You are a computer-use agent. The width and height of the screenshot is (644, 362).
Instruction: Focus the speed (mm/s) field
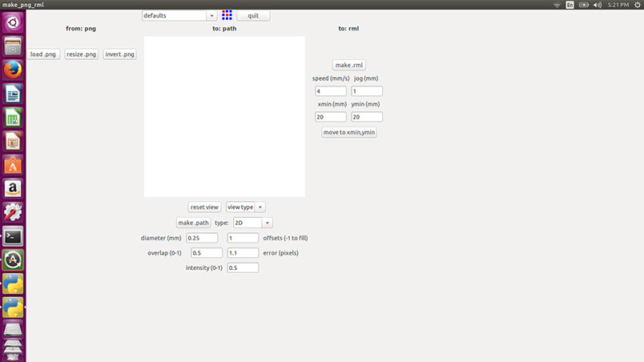click(331, 91)
